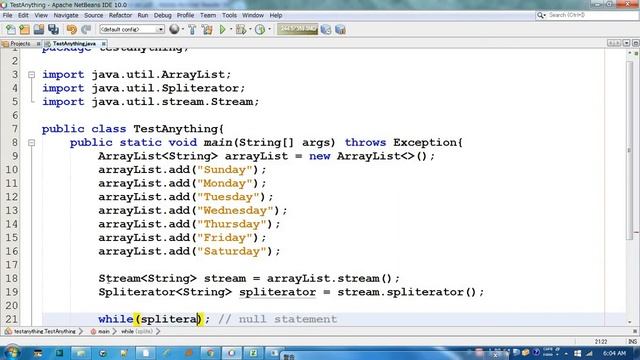Open the dropdown arrow next to Profile Project
This screenshot has height=360, width=640.
tap(269, 29)
